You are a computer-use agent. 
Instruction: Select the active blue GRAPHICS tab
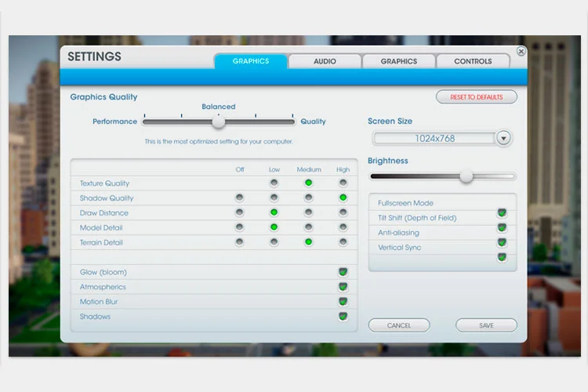click(x=251, y=61)
